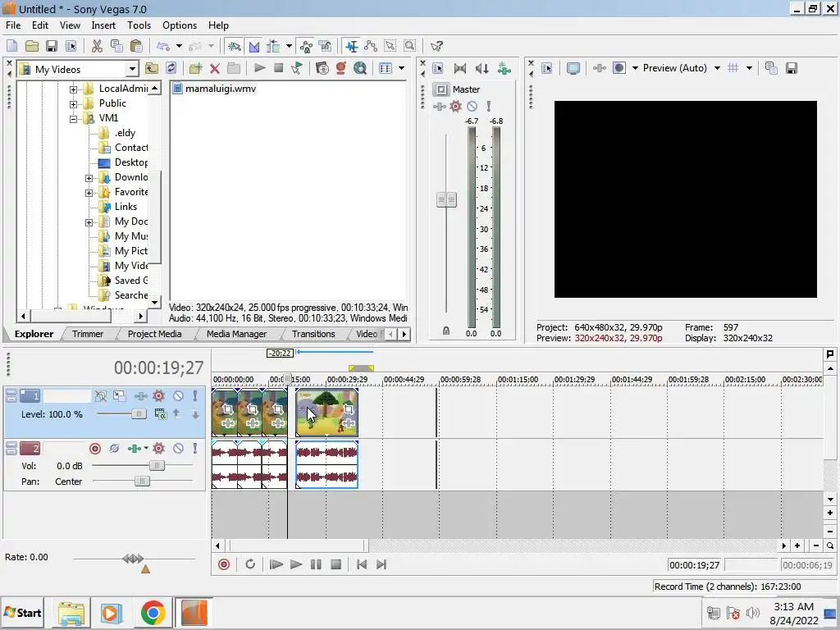The image size is (840, 630).
Task: Lock the Master fader channels together
Action: (446, 331)
